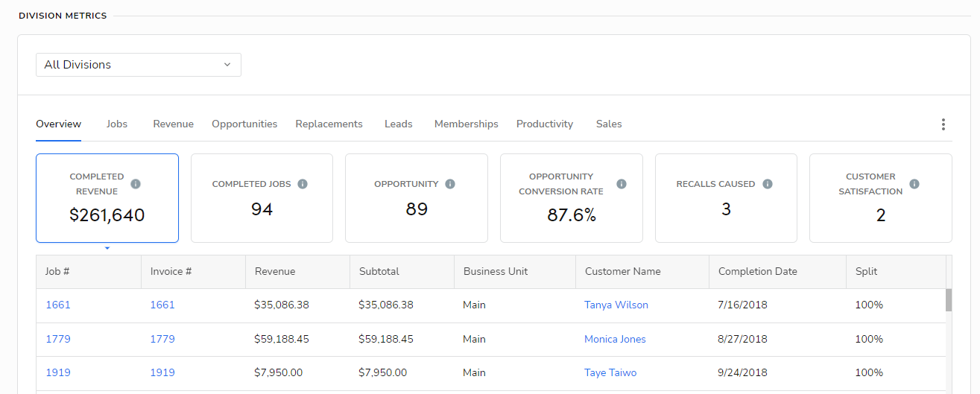Select the Memberships tab
The height and width of the screenshot is (394, 980).
[x=466, y=124]
